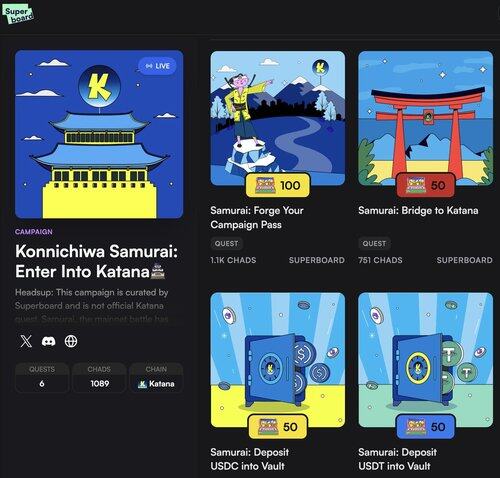Click the blue 50 reward badge on USDT quest
Screen dimensions: 500x478
coord(426,427)
